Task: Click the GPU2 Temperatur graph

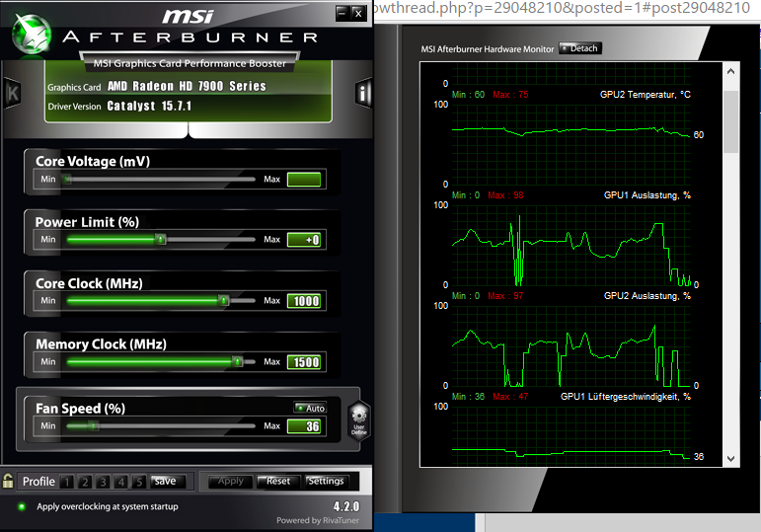Action: pos(571,144)
